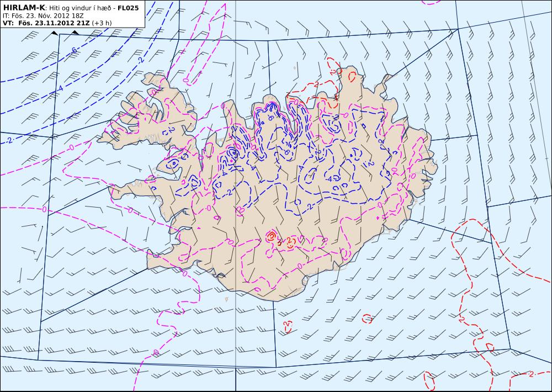Click the 'IT: Fös. 23. Nóv. 2012 18Z' line
Screen dimensions: 552x392
43,16
